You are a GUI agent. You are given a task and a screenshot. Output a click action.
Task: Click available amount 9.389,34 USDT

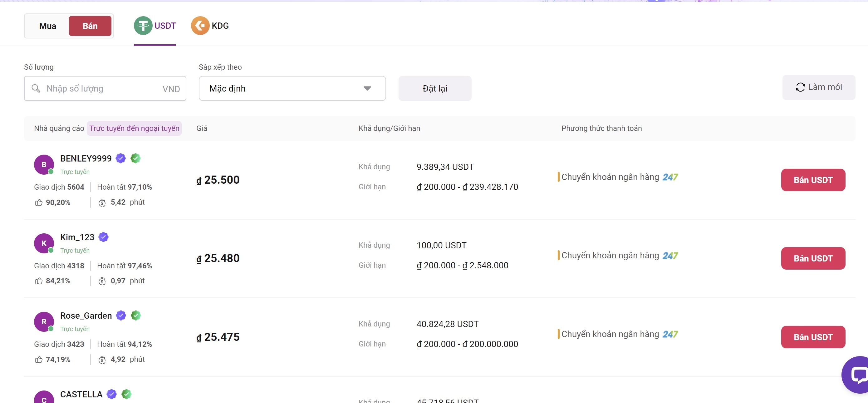pos(445,167)
